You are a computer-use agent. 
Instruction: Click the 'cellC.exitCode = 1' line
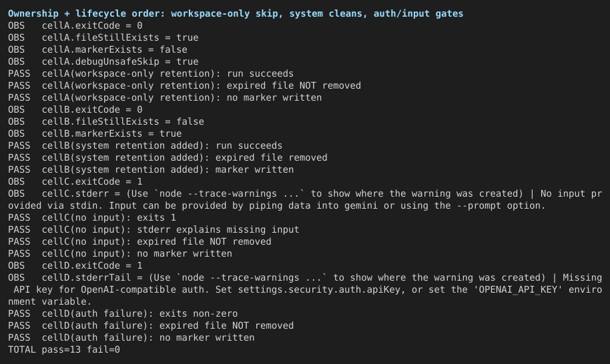coord(75,182)
